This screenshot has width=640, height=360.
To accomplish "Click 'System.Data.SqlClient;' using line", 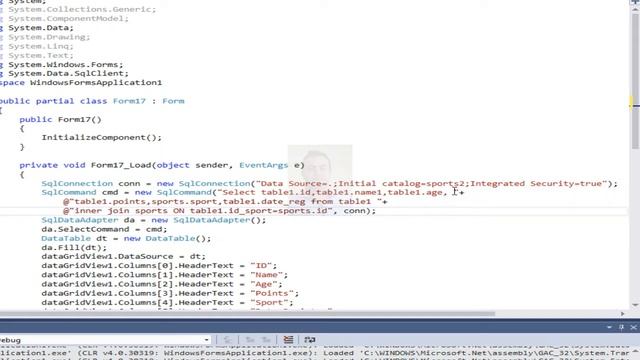I will pyautogui.click(x=68, y=73).
